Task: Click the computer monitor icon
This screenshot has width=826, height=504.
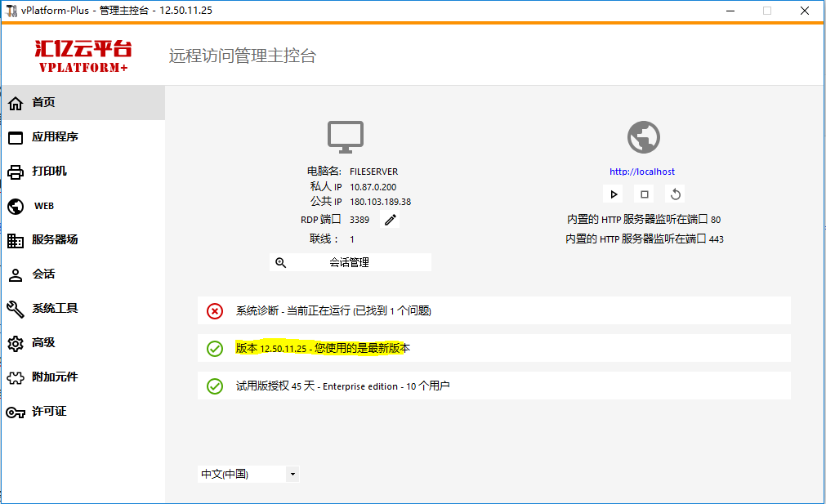Action: pos(346,137)
